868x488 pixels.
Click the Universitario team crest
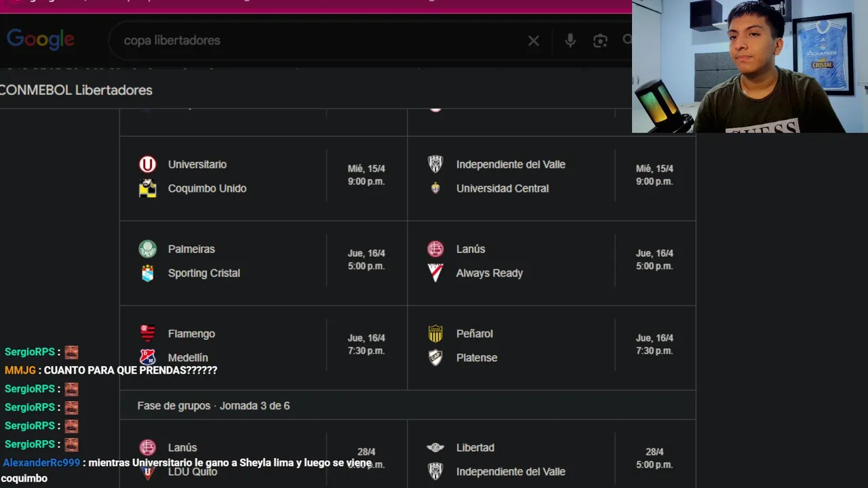[x=147, y=165]
